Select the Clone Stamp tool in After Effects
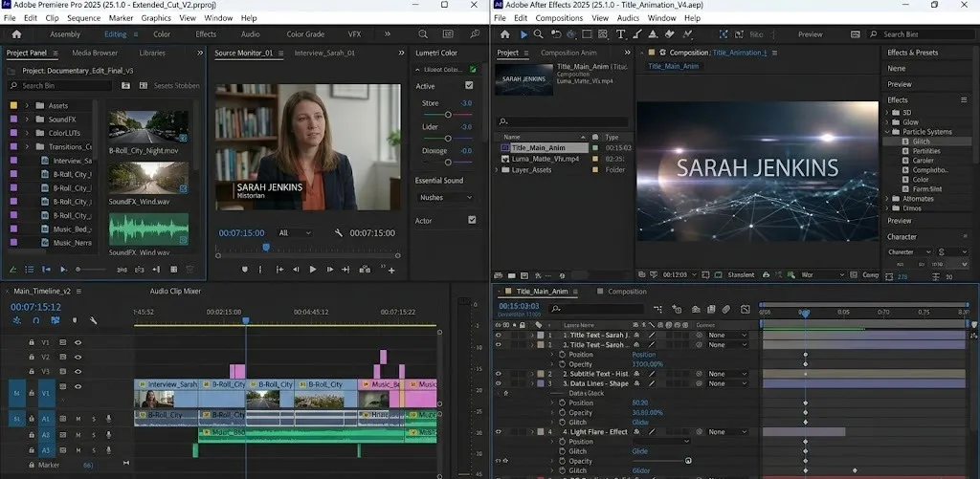The image size is (980, 479). pyautogui.click(x=653, y=34)
